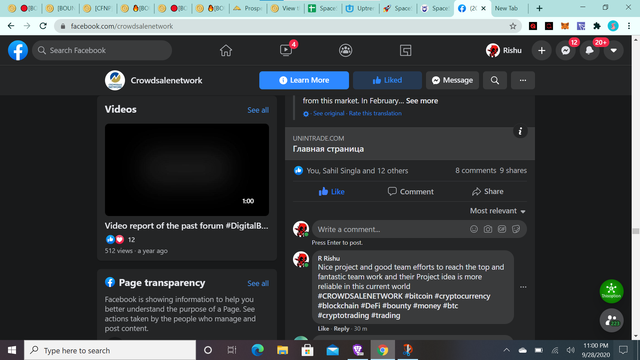Open the Account dropdown arrow
Image resolution: width=640 pixels, height=360 pixels.
click(x=613, y=51)
